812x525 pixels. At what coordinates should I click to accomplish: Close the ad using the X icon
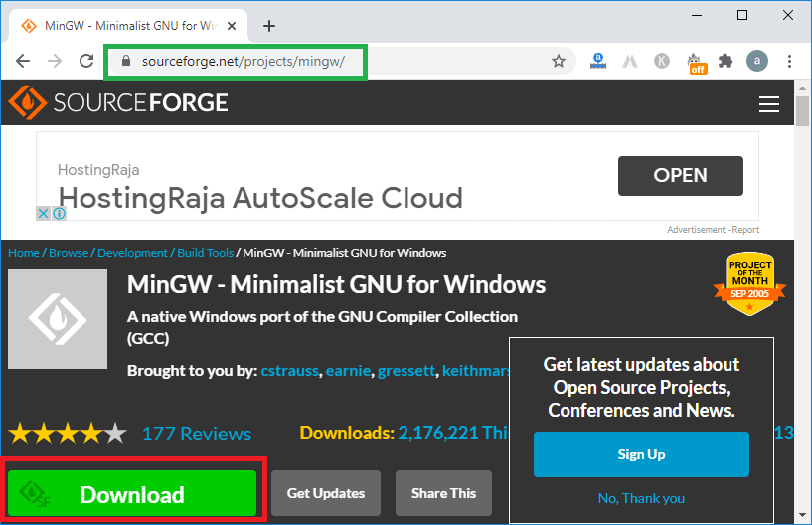[x=44, y=213]
